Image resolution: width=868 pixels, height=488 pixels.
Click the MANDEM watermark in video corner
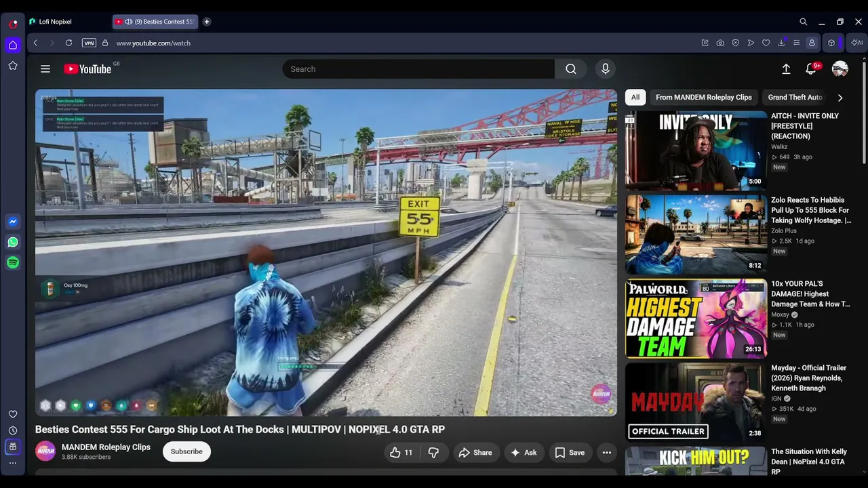tap(601, 394)
